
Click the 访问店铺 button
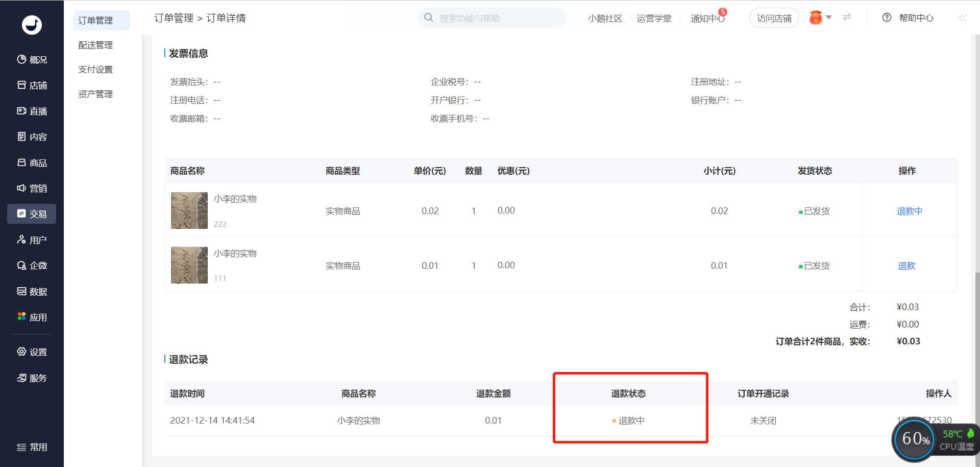tap(774, 18)
